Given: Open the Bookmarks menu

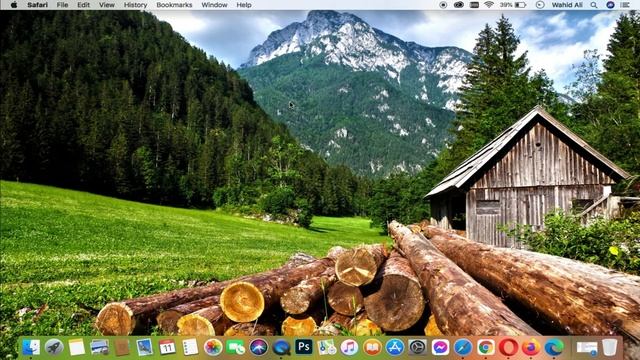Looking at the screenshot, I should 174,5.
